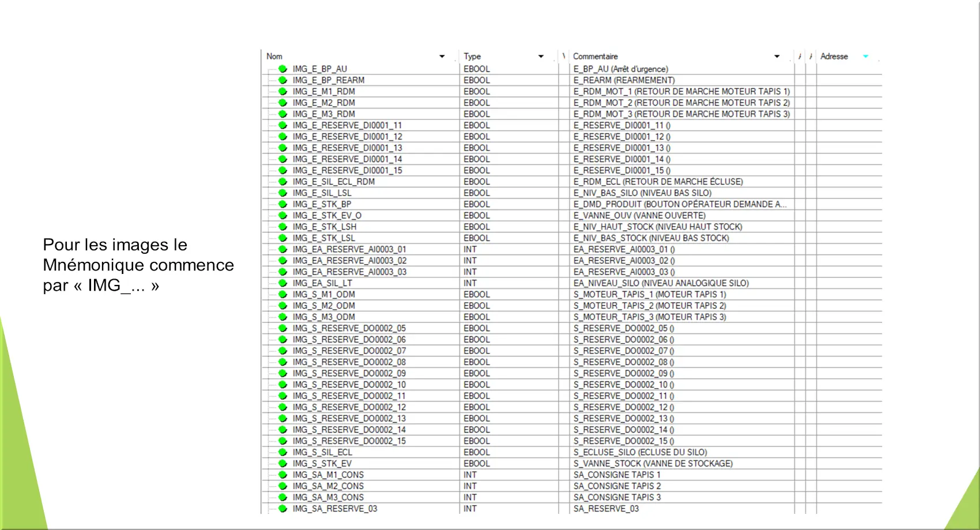Image resolution: width=980 pixels, height=530 pixels.
Task: Select variable IMG_EA_RESERVE_AI0003_02
Action: click(349, 261)
